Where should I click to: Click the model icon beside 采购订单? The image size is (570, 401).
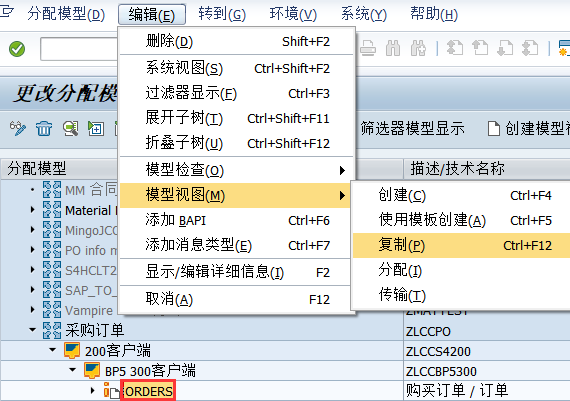pos(52,330)
